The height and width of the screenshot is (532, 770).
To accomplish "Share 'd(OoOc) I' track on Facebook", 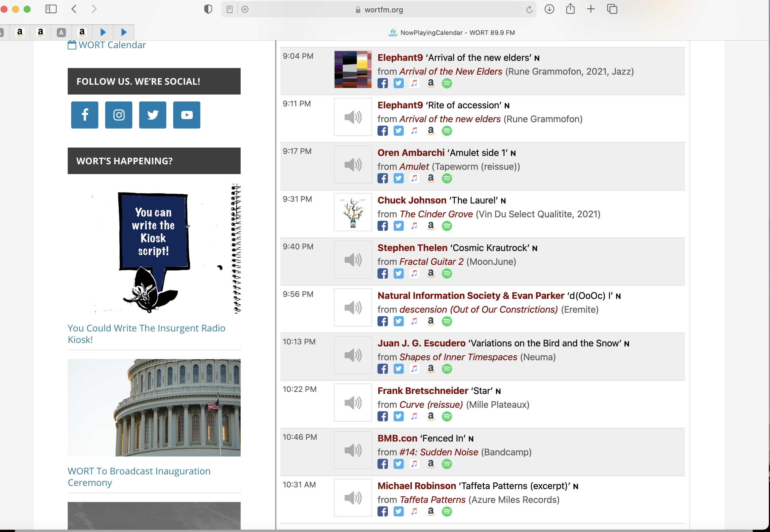I will click(x=383, y=321).
